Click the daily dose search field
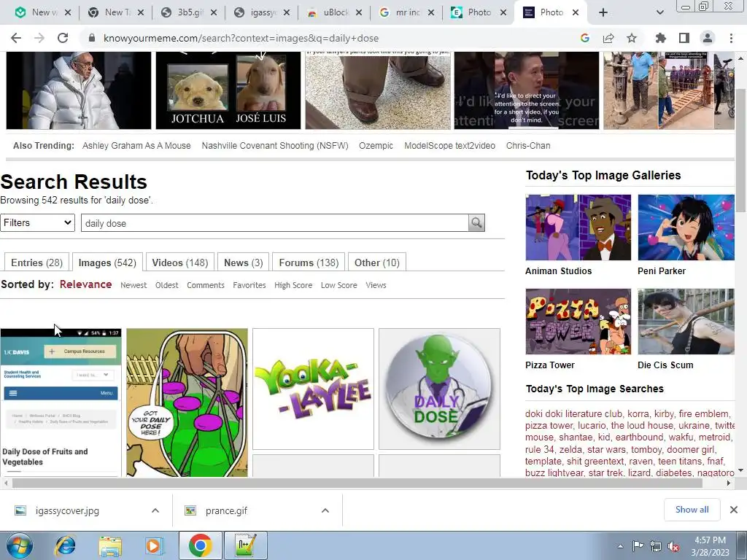The height and width of the screenshot is (560, 747). (x=275, y=223)
